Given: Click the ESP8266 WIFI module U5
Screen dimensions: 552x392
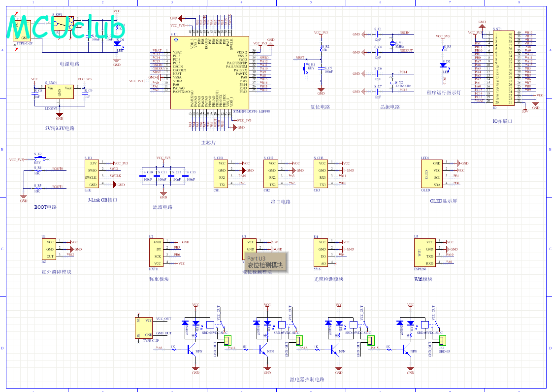Looking at the screenshot, I should coord(425,253).
